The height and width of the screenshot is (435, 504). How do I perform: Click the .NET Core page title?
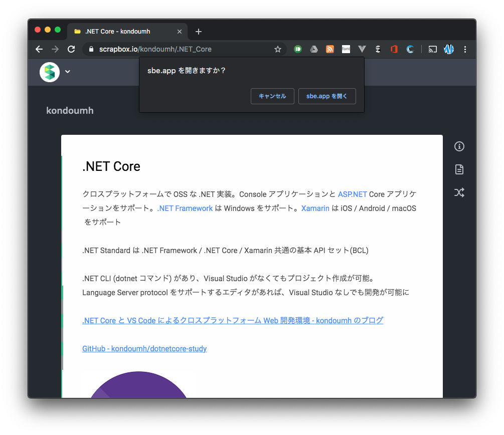(111, 166)
